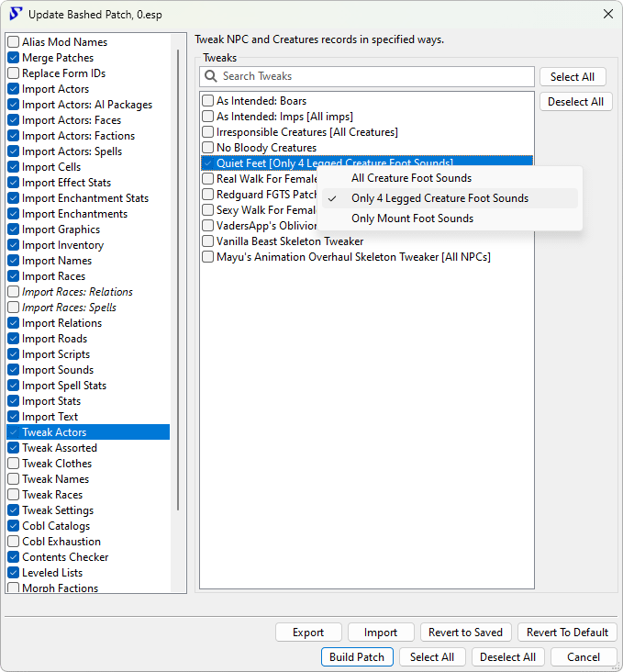This screenshot has height=672, width=623.
Task: Enable the Alias Mod Names checkbox
Action: click(14, 42)
